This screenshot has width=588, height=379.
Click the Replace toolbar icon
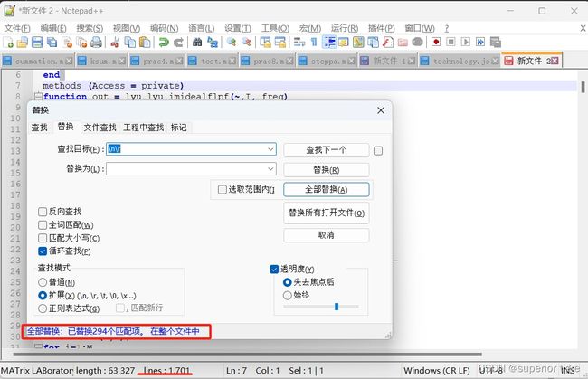[213, 43]
